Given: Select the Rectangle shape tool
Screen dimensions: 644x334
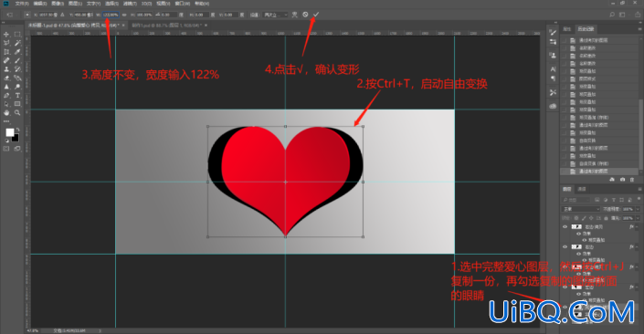Looking at the screenshot, I should point(17,104).
